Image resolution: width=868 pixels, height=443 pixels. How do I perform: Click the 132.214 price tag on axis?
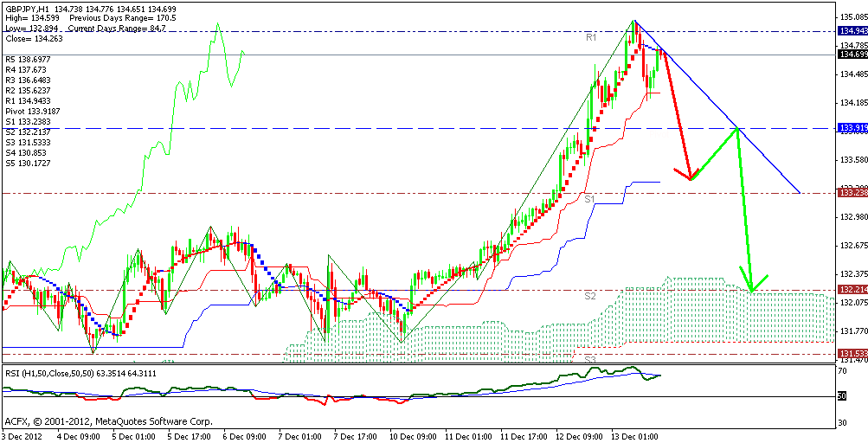[852, 290]
